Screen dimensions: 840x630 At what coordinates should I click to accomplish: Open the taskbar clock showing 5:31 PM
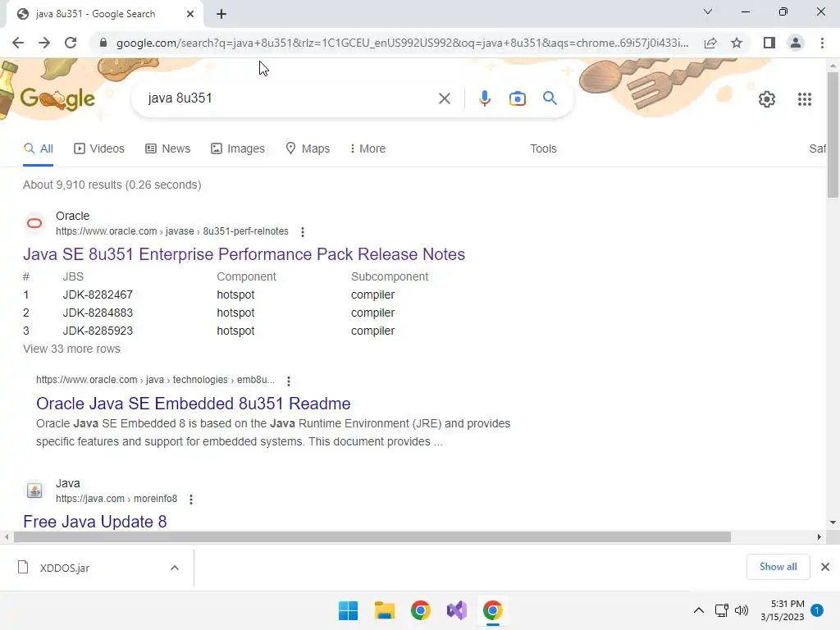[x=783, y=610]
